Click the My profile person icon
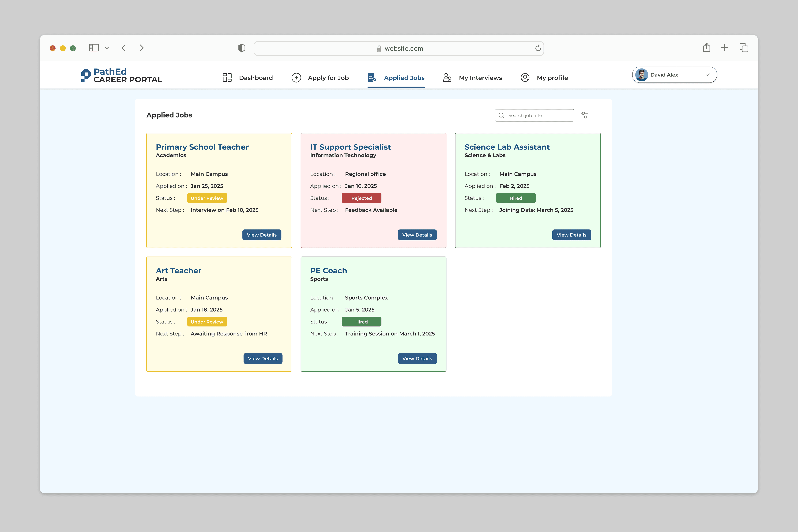 tap(525, 78)
